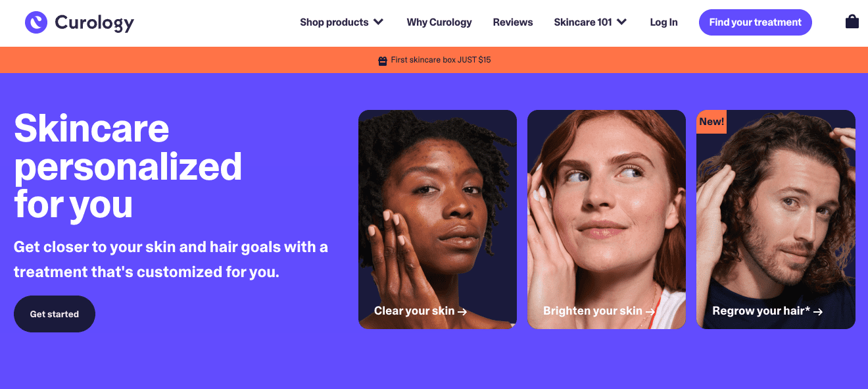Select the Brighten your skin photo card
Image resolution: width=868 pixels, height=389 pixels.
pyautogui.click(x=606, y=211)
